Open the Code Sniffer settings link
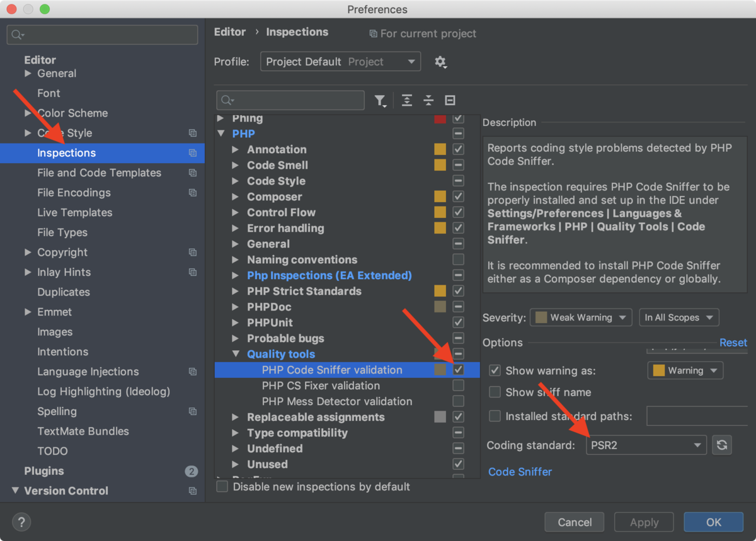Screen dimensions: 756x541 520,472
